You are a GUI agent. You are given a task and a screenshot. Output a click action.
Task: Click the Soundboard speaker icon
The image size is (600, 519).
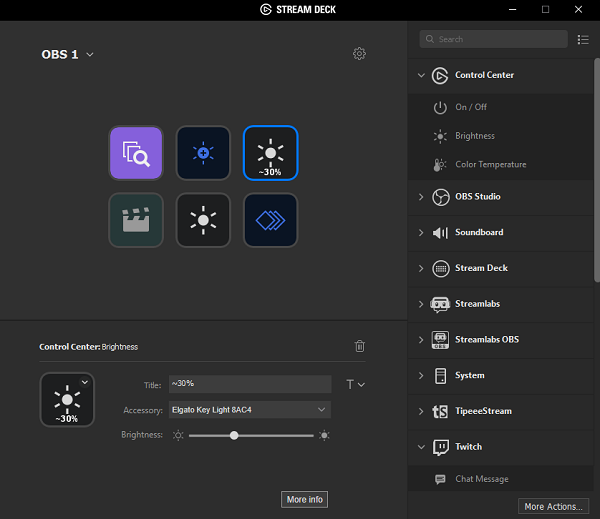click(440, 233)
